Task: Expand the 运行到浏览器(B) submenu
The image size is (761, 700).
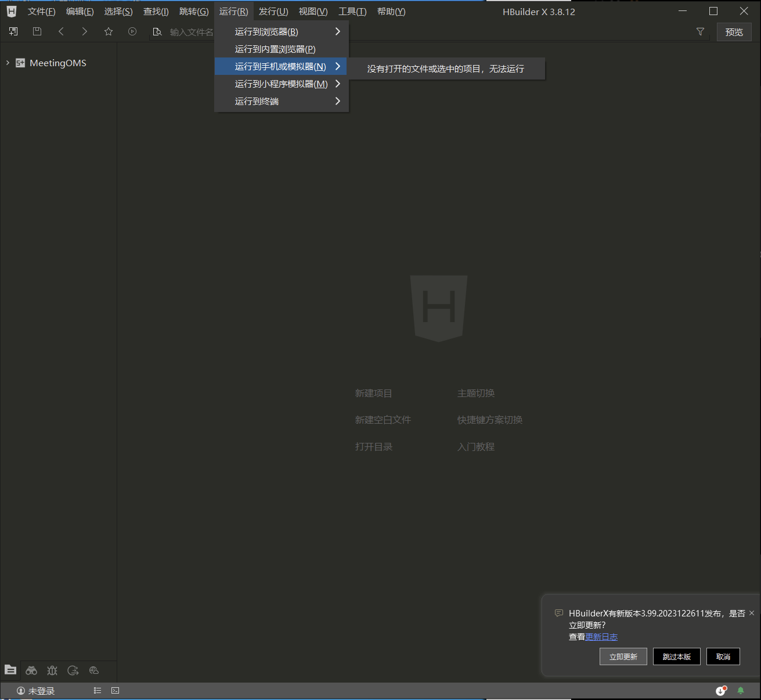Action: [282, 32]
